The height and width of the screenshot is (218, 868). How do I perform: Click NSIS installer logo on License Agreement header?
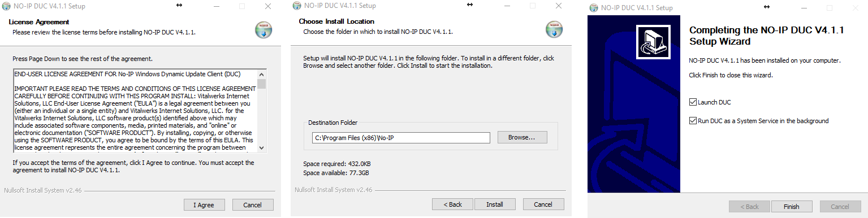pyautogui.click(x=264, y=30)
